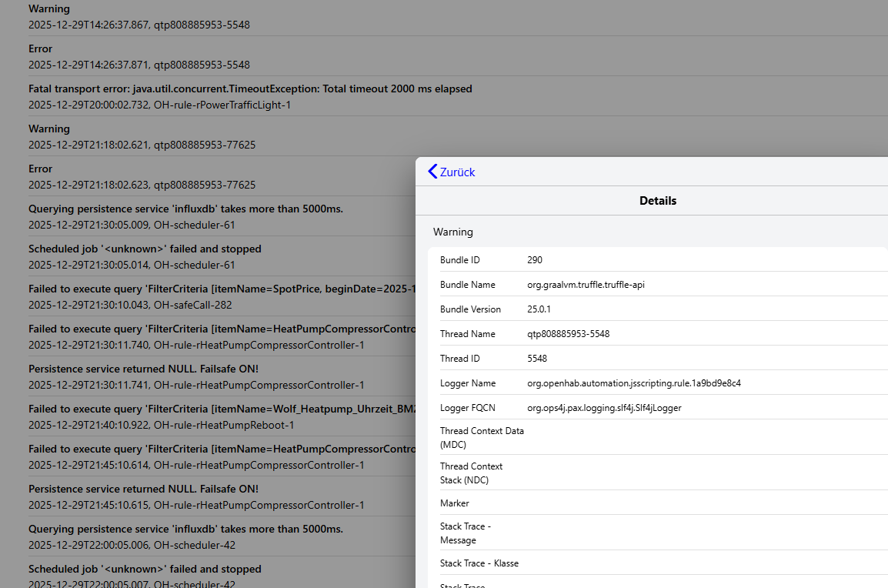Viewport: 888px width, 588px height.
Task: Click the Logger Name value in Details
Action: [633, 383]
